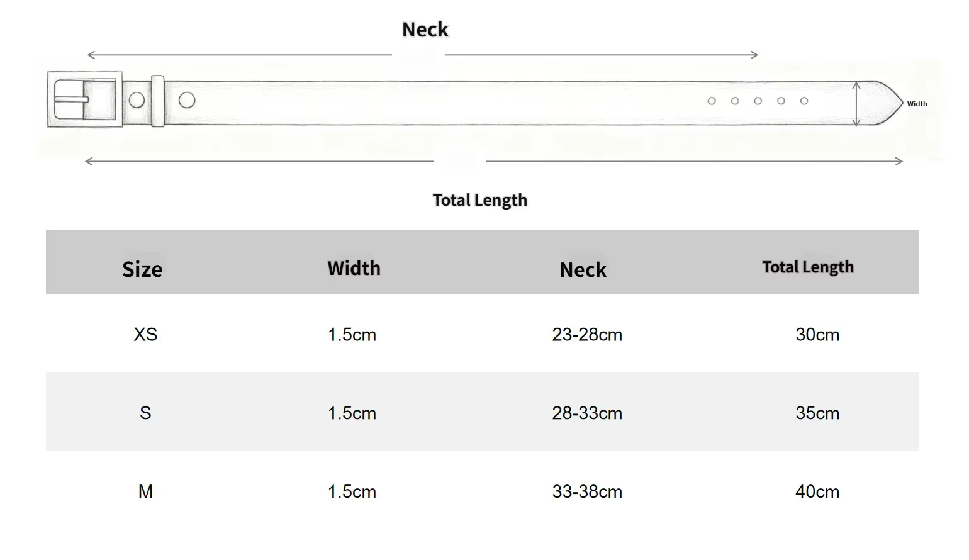Click the 'Size' column header
The width and height of the screenshot is (969, 560).
click(x=142, y=269)
